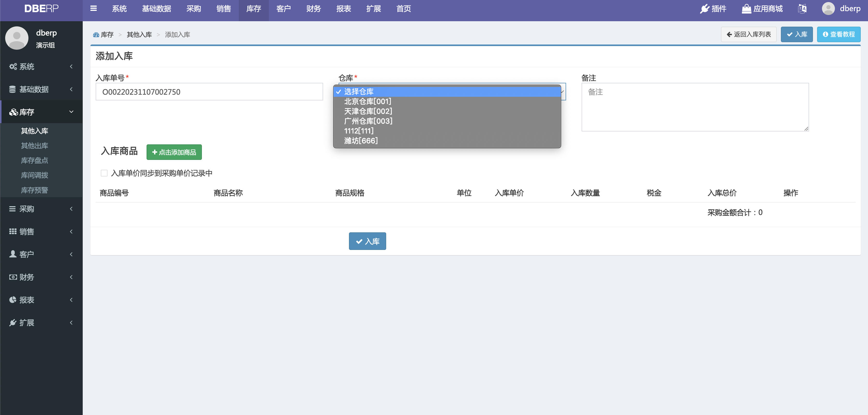Image resolution: width=868 pixels, height=415 pixels.
Task: Open 销售 in the top navigation
Action: (x=224, y=9)
